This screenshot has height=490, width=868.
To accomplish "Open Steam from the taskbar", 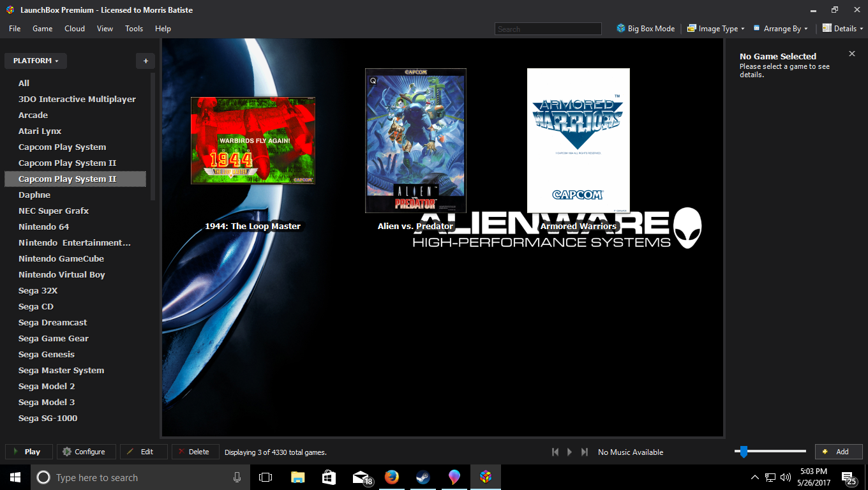I will (x=423, y=477).
